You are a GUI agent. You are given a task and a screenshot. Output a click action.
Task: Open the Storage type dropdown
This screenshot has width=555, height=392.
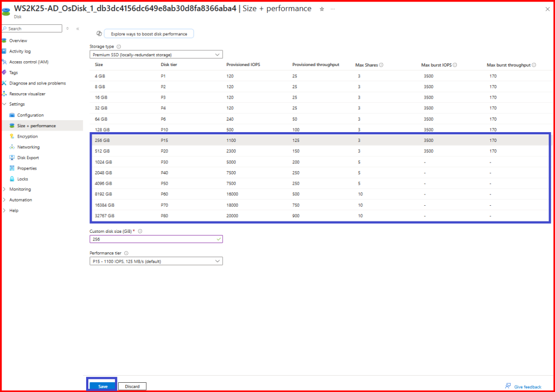click(x=156, y=55)
